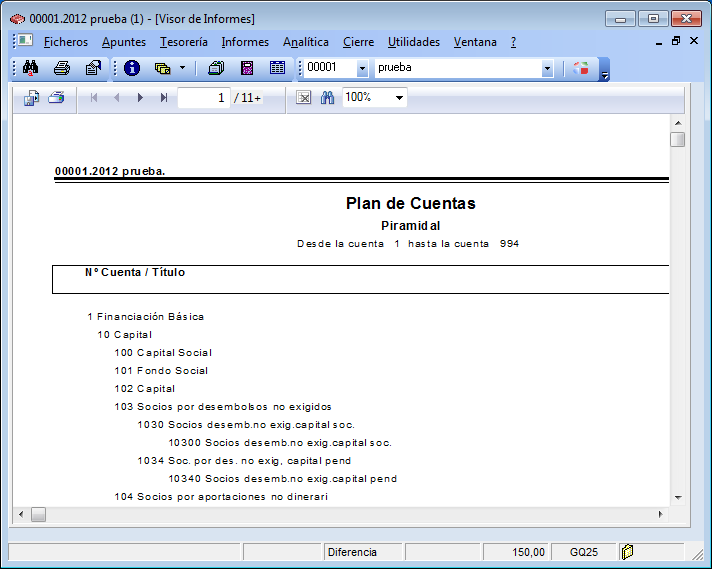Viewport: 712px width, 569px height.
Task: Click the page number input field
Action: click(204, 97)
